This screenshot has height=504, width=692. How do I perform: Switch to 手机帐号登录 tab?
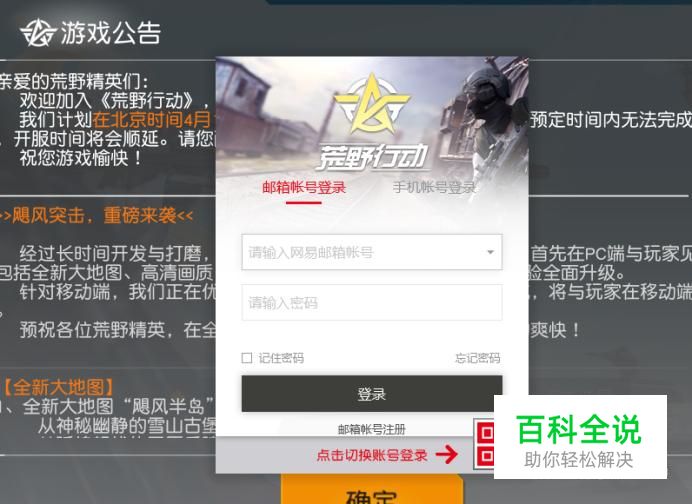434,188
